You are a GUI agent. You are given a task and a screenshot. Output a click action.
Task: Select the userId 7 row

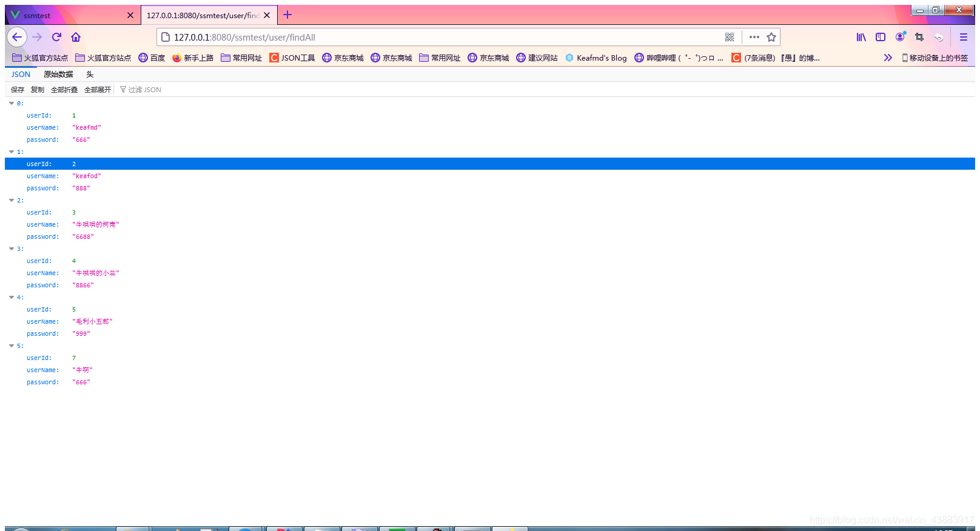pos(490,358)
